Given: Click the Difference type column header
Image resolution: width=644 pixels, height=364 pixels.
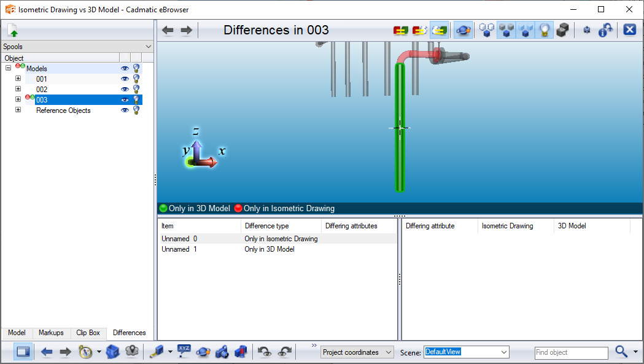Looking at the screenshot, I should [x=281, y=226].
